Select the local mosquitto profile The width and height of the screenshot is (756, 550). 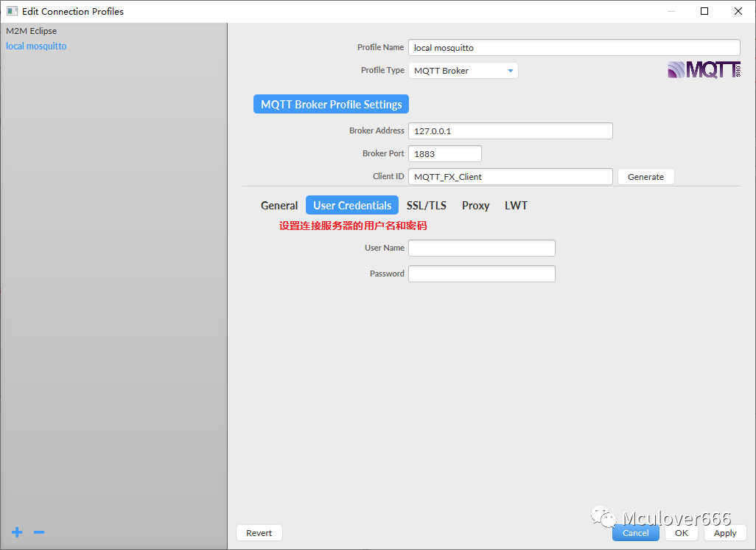pos(36,46)
